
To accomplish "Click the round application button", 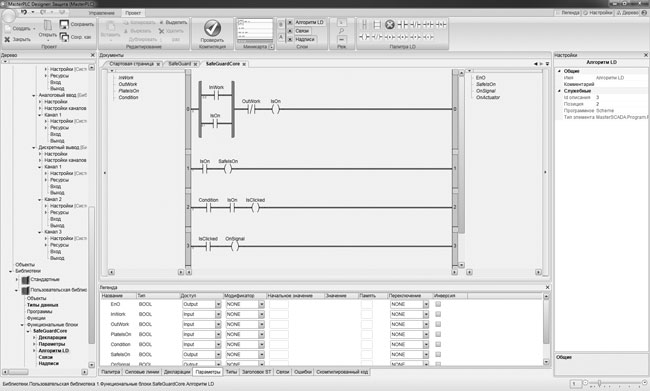I will [x=8, y=15].
